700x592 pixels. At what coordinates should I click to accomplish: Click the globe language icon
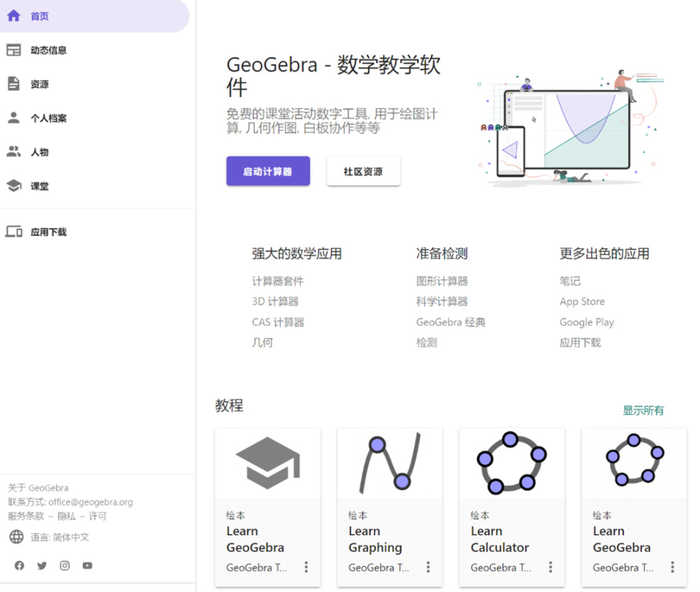[16, 537]
